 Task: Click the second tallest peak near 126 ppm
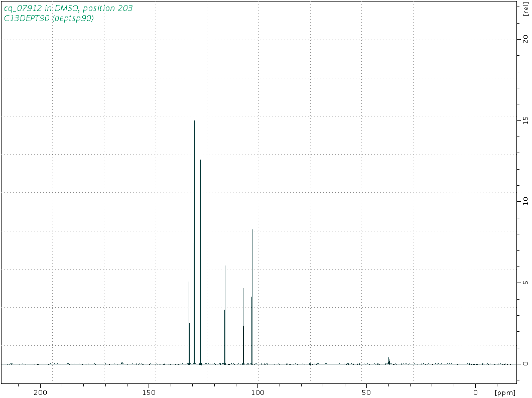coord(201,262)
